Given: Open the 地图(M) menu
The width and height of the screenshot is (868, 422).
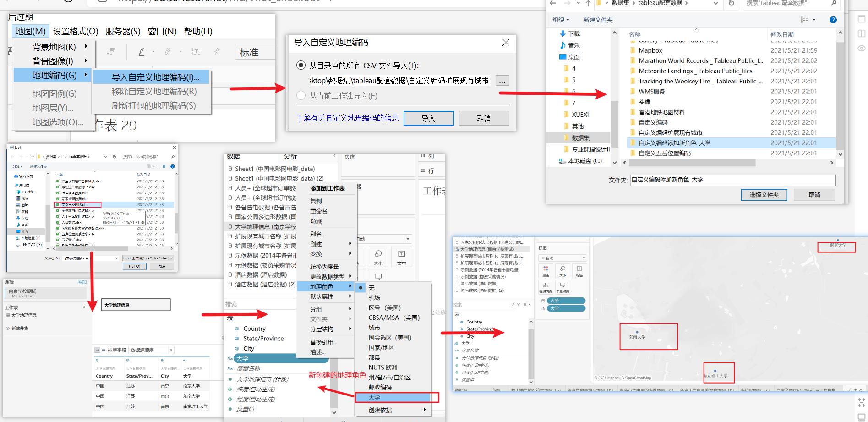Looking at the screenshot, I should pos(31,31).
